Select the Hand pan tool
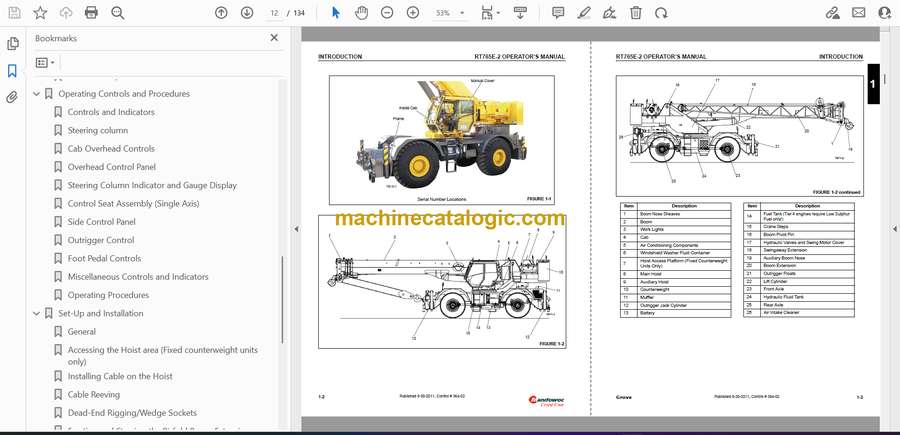Image resolution: width=900 pixels, height=435 pixels. click(x=361, y=13)
